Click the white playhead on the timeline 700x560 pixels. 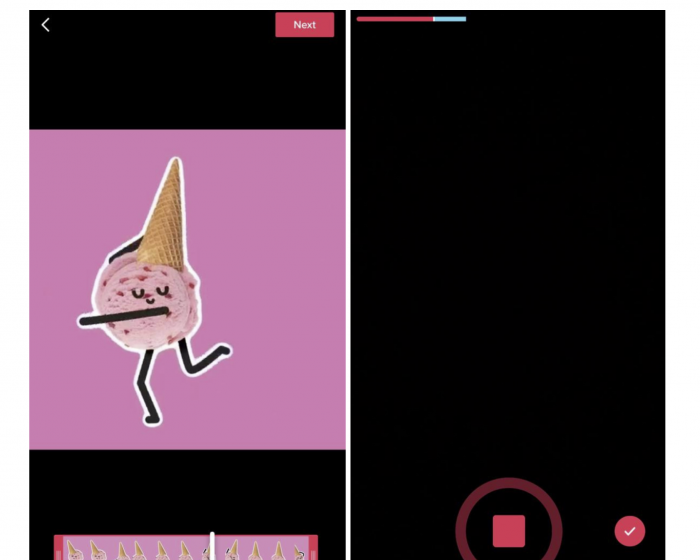[x=212, y=546]
